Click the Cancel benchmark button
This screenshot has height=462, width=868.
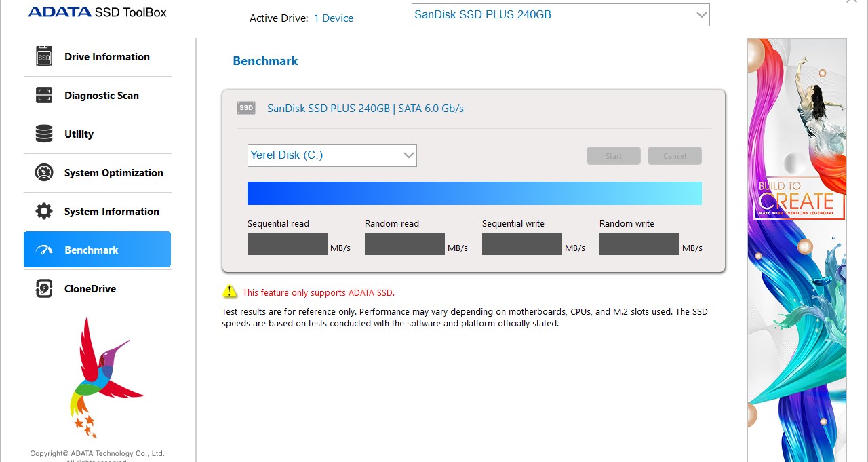pyautogui.click(x=675, y=156)
